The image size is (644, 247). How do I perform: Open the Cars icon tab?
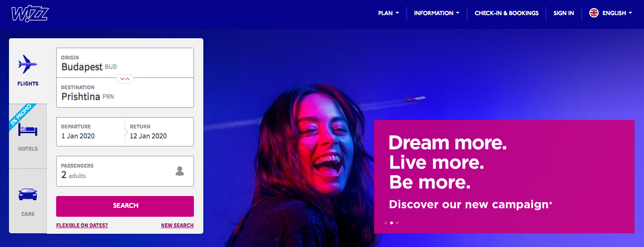pos(28,194)
